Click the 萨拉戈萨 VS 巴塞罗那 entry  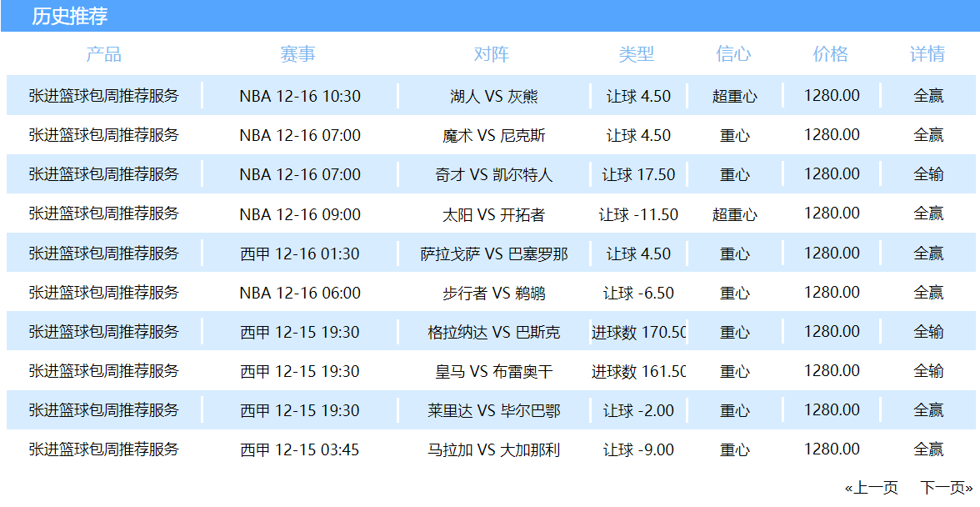coord(493,254)
